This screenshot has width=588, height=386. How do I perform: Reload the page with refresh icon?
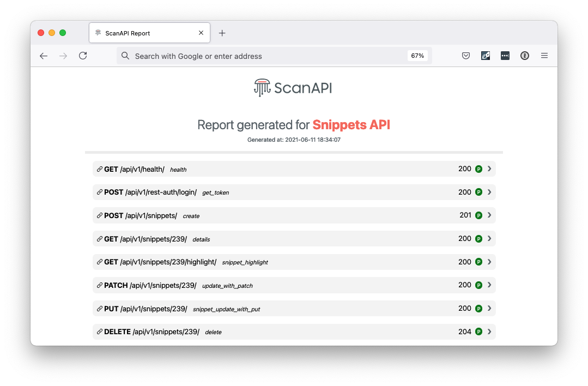83,56
